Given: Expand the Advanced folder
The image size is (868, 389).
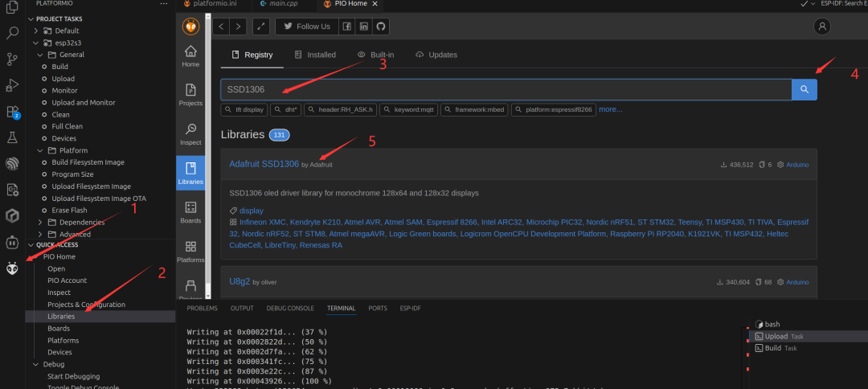Looking at the screenshot, I should point(40,234).
